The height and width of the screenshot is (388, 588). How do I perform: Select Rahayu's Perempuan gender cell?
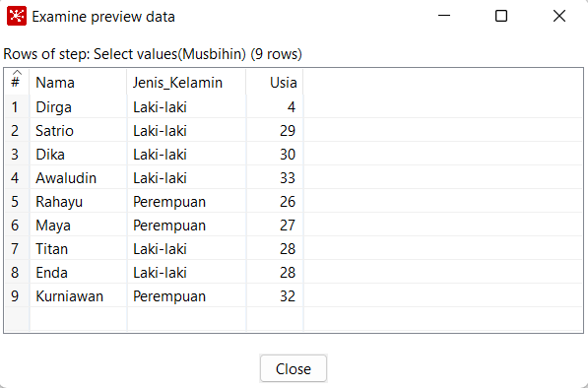186,202
